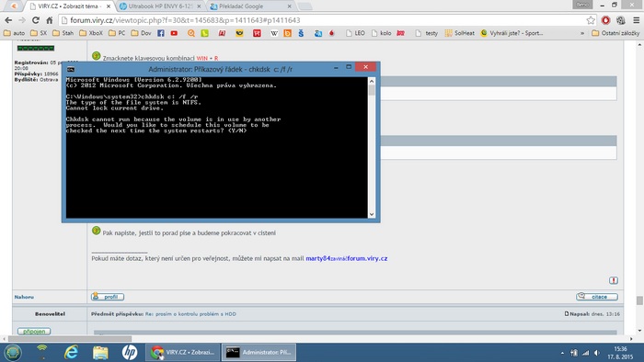Open Re: prosím o kontrolu problém s HDD link
The height and width of the screenshot is (362, 644).
click(x=190, y=314)
